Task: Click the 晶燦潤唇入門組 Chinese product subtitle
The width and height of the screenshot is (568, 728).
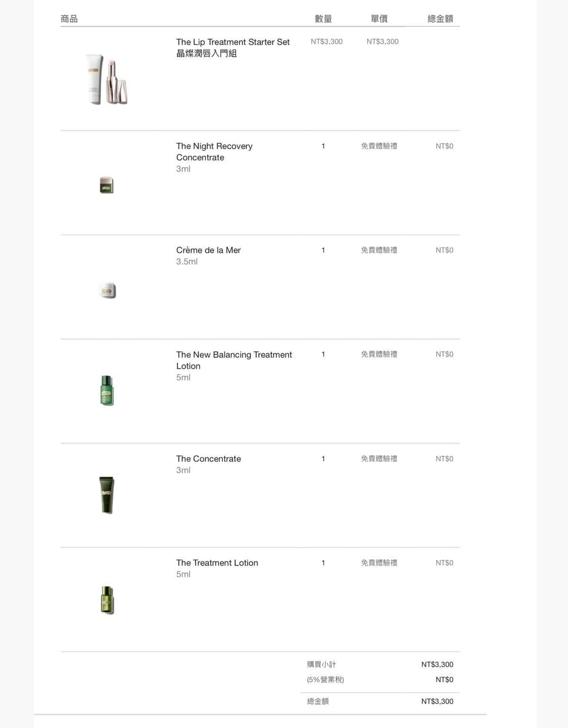Action: pos(206,53)
